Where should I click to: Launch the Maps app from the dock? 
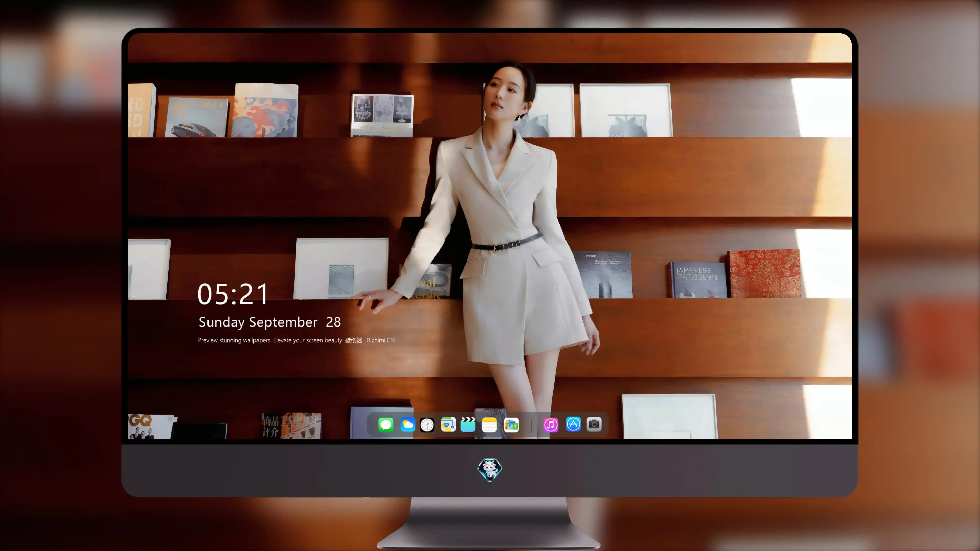click(x=448, y=424)
